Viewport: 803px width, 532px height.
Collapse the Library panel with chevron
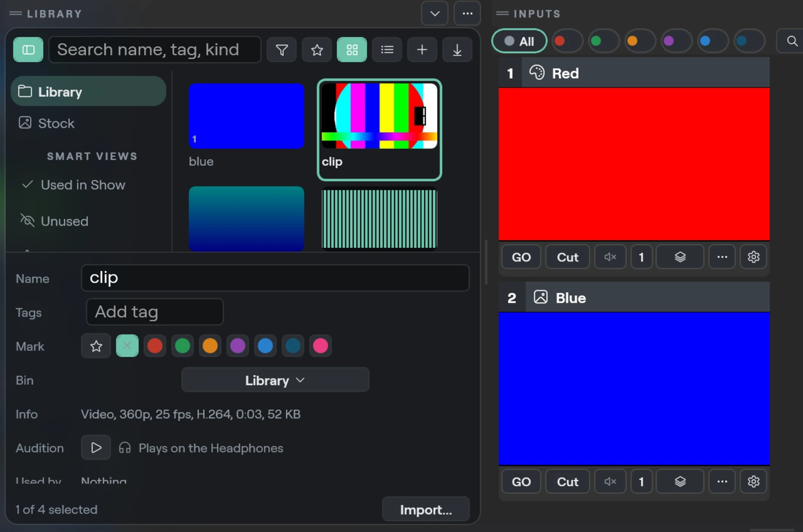coord(435,14)
